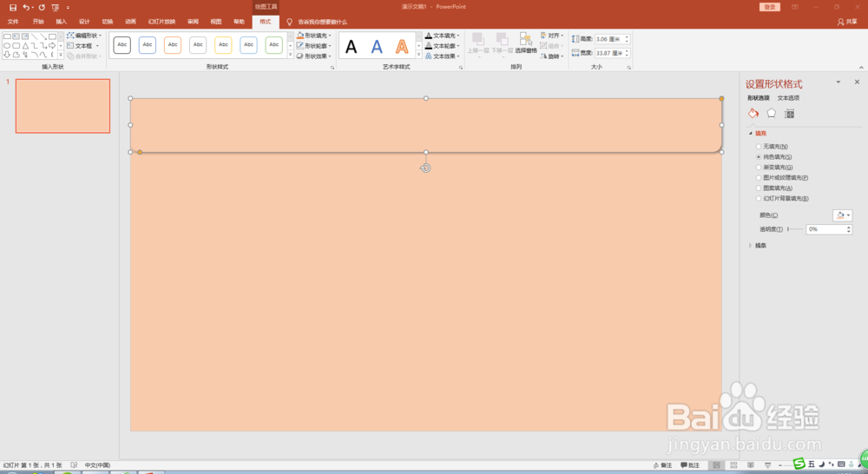868x474 pixels.
Task: Switch to 文本选项 in format pane
Action: 788,98
